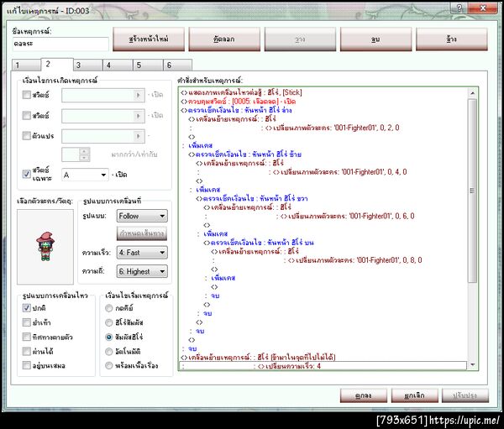Toggle the fourth animation option checkbox
This screenshot has height=429, width=504.
(26, 351)
